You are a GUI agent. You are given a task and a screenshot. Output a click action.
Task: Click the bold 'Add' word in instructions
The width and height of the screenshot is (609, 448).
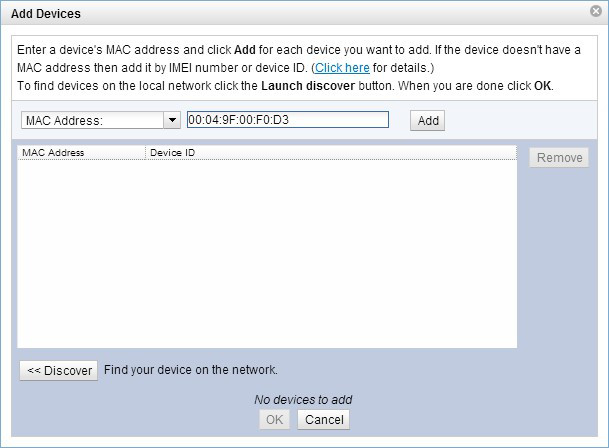247,49
